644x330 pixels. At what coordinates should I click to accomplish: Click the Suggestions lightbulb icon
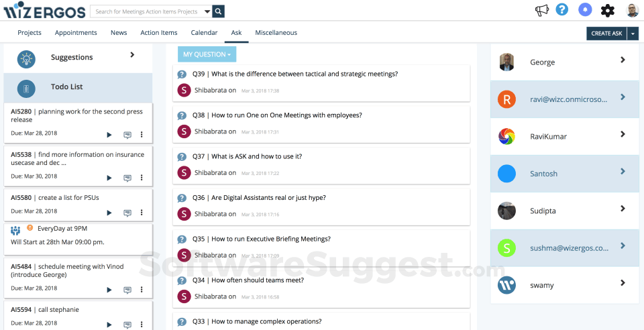click(x=26, y=58)
